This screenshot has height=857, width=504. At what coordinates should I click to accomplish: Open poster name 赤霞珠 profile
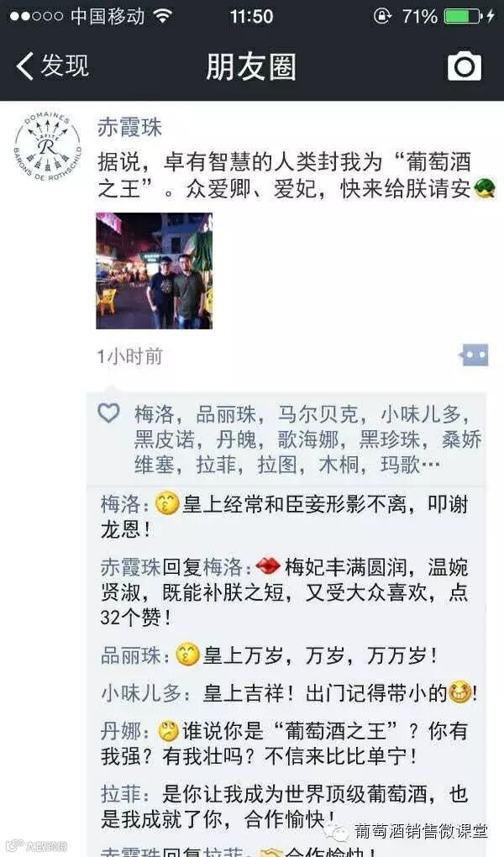tap(129, 128)
